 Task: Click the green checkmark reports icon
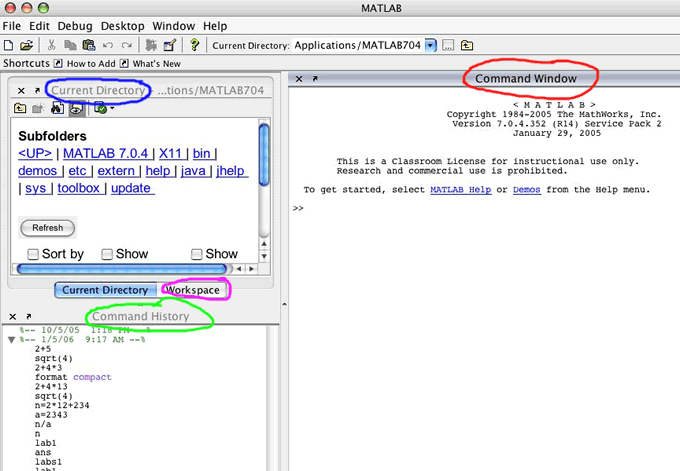pos(101,108)
